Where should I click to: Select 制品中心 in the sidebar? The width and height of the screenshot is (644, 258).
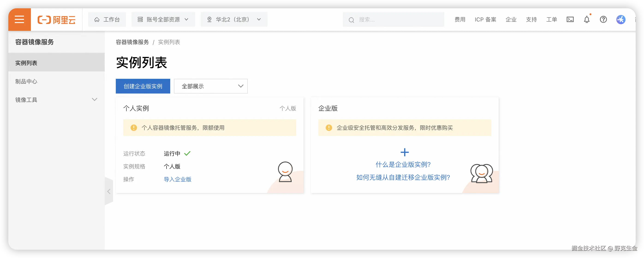26,81
